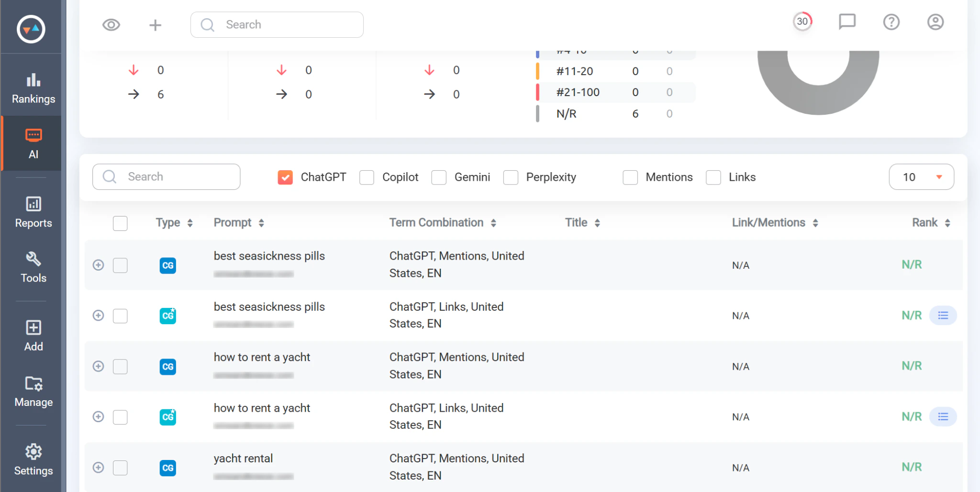Enable the Copilot filter checkbox

click(367, 177)
